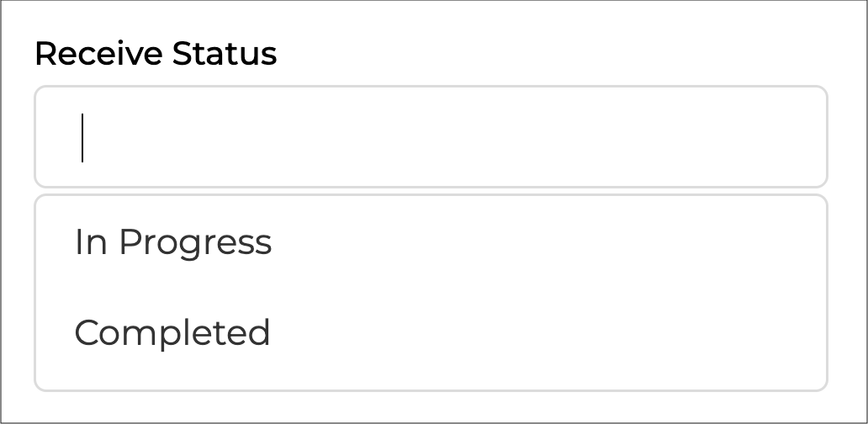
Task: Activate the Receive Status combo box input
Action: (431, 136)
